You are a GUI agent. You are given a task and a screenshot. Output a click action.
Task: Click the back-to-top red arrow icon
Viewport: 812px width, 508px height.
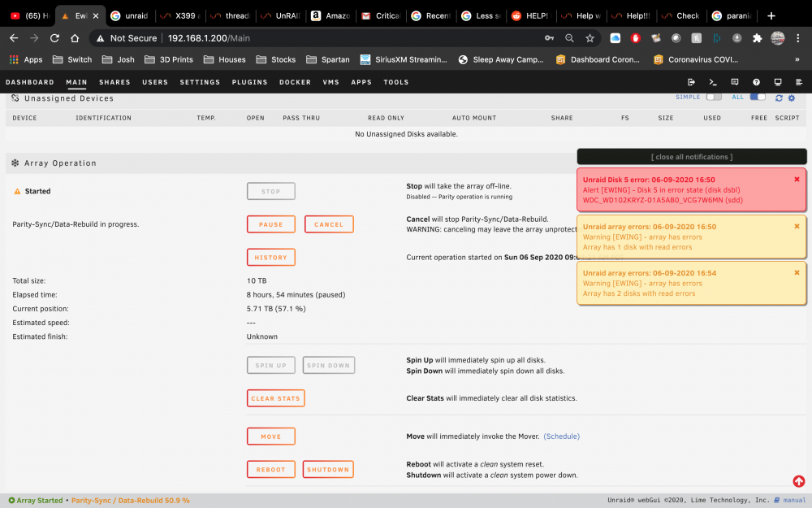(798, 481)
